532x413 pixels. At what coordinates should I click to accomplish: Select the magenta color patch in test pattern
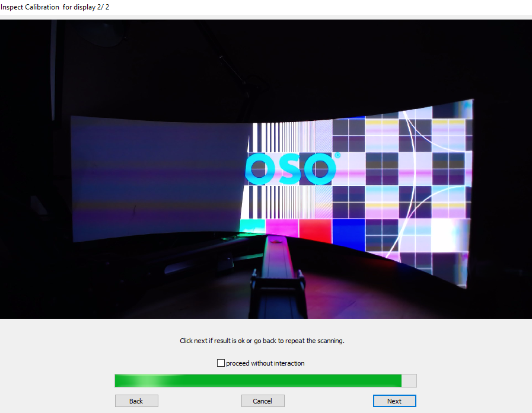[x=282, y=229]
